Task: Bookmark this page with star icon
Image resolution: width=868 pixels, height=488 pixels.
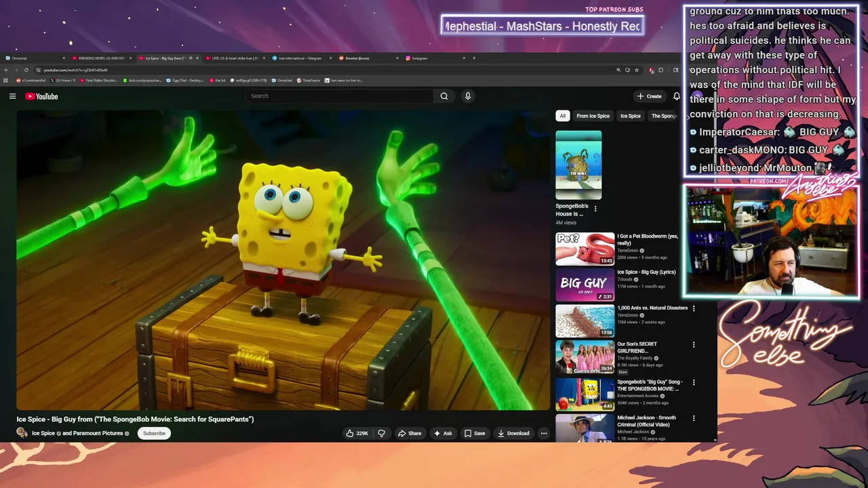Action: tap(637, 70)
